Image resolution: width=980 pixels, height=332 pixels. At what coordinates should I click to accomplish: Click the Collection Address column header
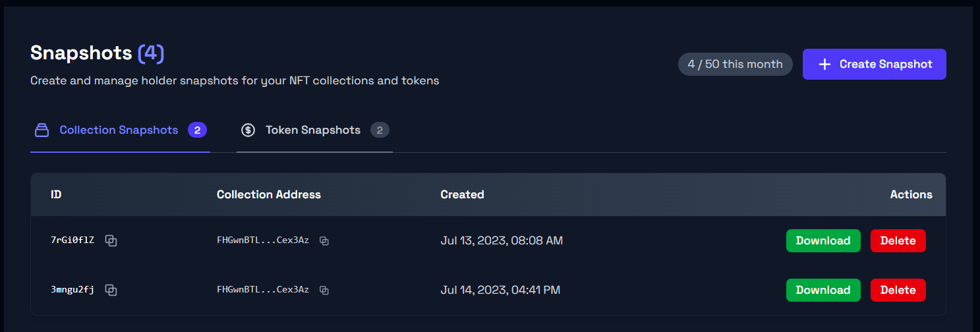[269, 194]
